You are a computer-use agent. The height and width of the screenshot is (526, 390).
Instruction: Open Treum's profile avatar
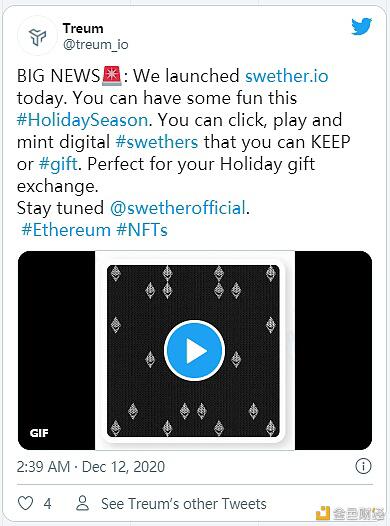(x=37, y=36)
